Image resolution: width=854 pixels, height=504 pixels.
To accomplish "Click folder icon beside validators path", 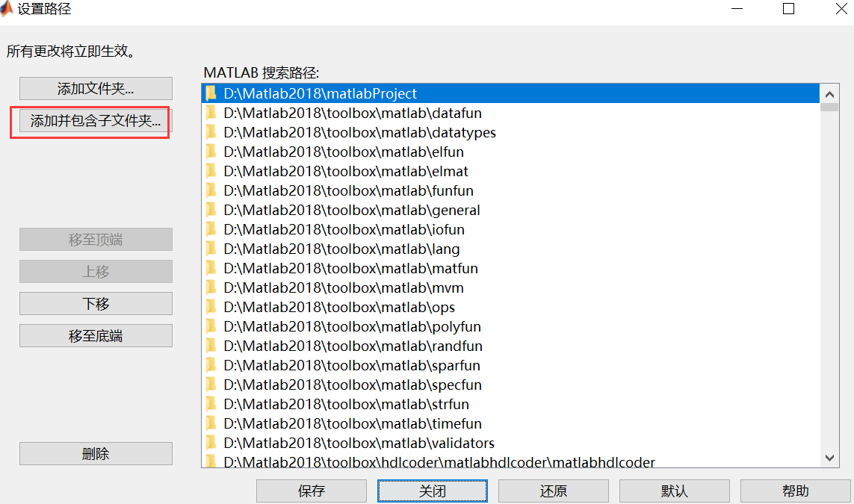I will point(211,443).
